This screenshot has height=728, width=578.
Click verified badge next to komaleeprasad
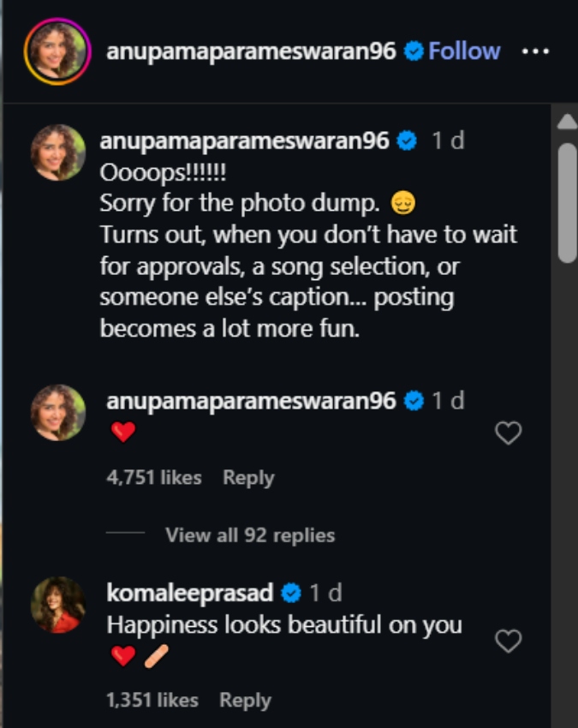click(291, 593)
